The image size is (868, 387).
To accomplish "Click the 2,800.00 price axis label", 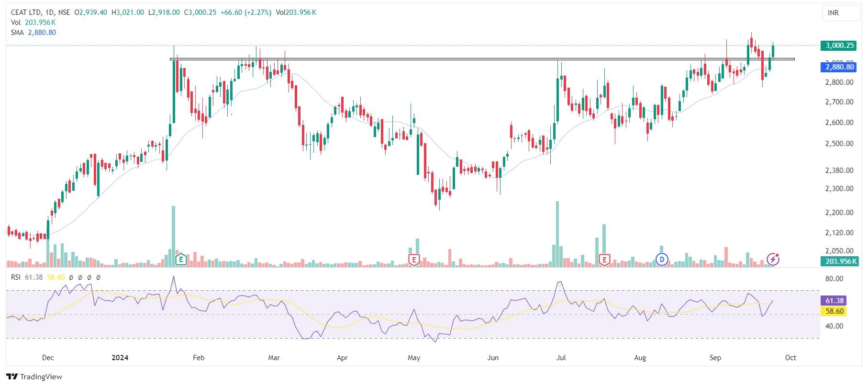I will [839, 82].
